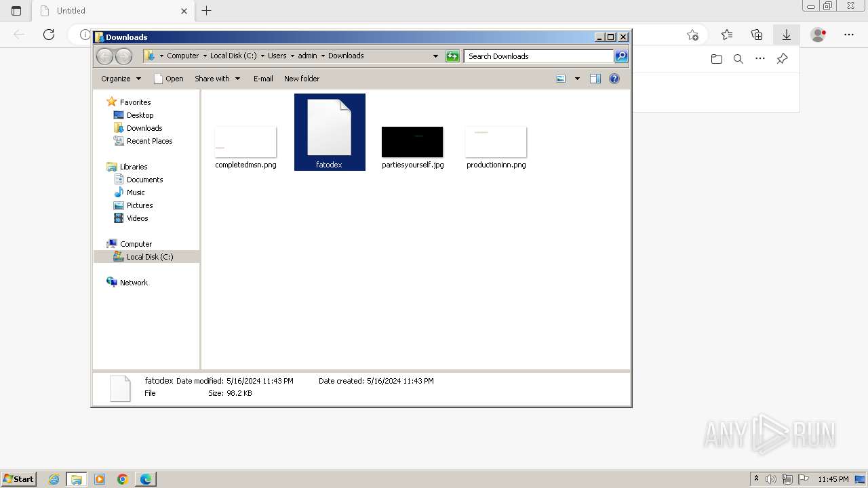Open the Share with dropdown
This screenshot has width=868, height=488.
[217, 79]
